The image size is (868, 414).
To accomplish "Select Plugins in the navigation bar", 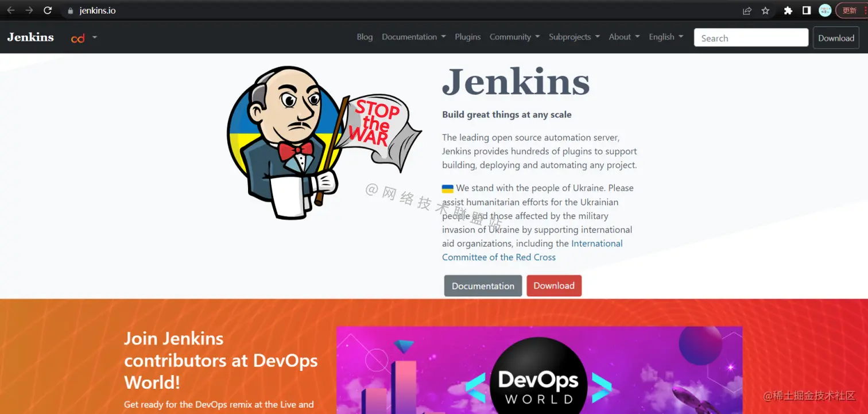I will click(467, 37).
